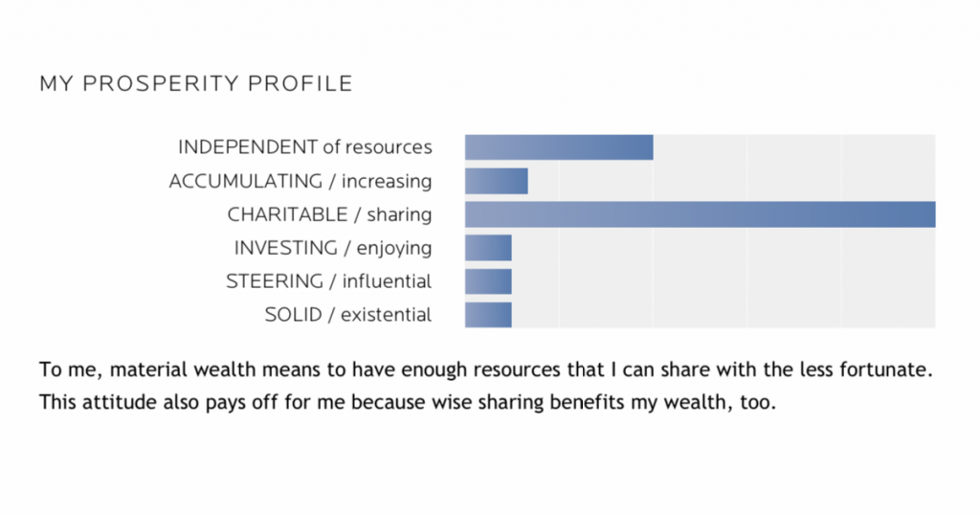This screenshot has height=515, width=980.
Task: Click the ACCUMULATING / increasing label
Action: pyautogui.click(x=300, y=181)
